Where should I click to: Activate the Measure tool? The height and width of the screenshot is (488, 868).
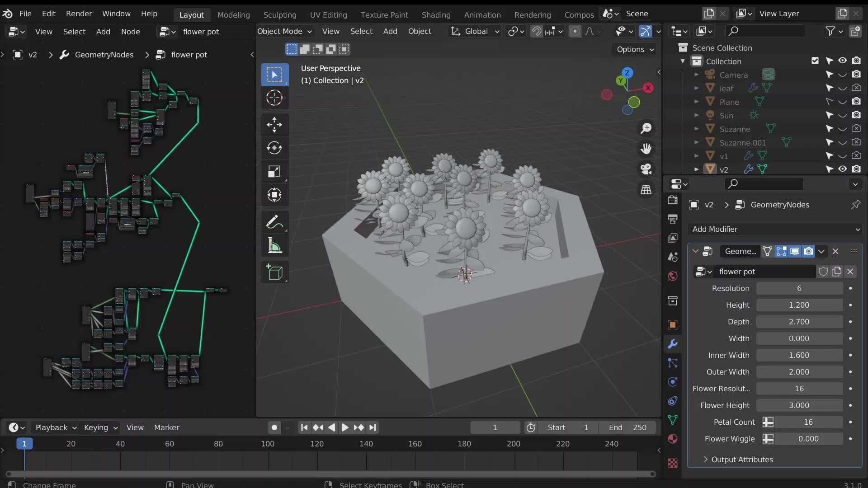point(274,245)
